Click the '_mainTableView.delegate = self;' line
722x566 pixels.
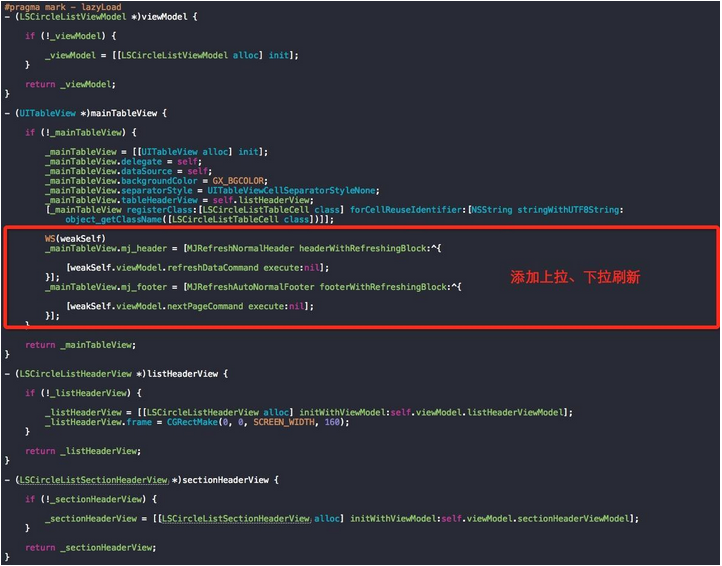123,162
